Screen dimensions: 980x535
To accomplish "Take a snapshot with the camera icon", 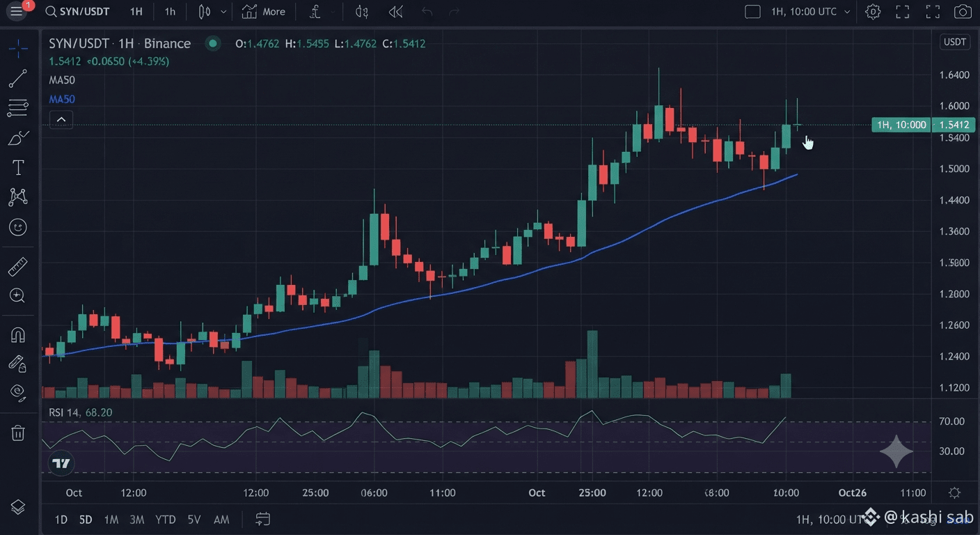I will pyautogui.click(x=963, y=12).
